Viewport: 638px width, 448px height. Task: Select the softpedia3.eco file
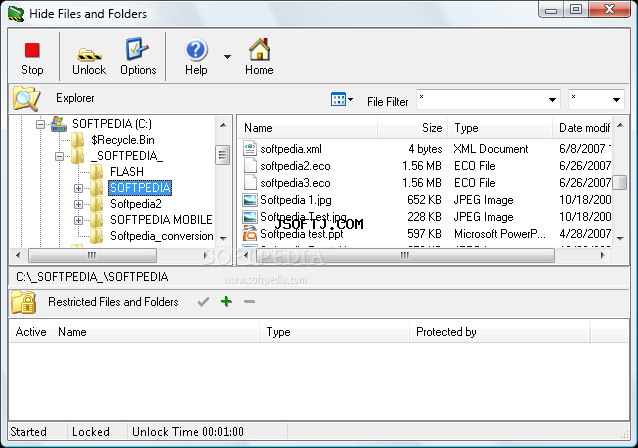click(x=295, y=183)
